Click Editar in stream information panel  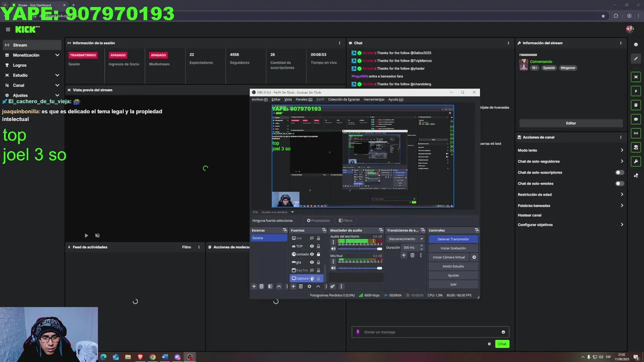[571, 123]
